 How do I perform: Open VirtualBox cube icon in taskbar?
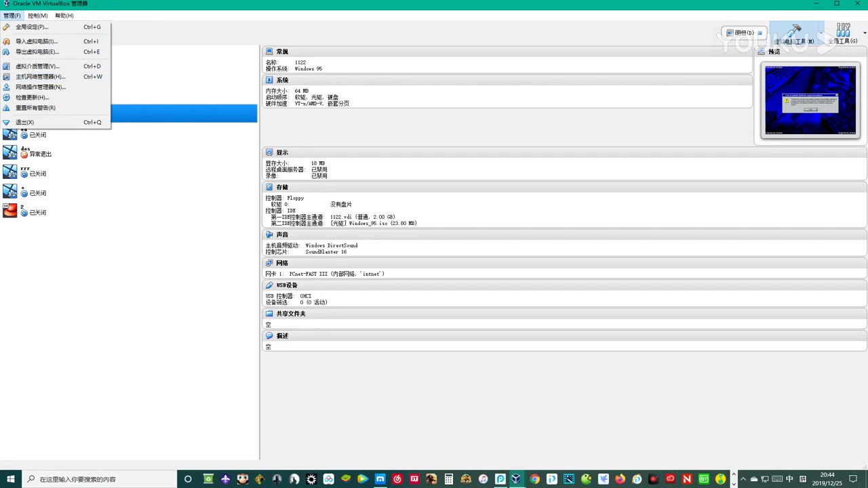click(516, 479)
